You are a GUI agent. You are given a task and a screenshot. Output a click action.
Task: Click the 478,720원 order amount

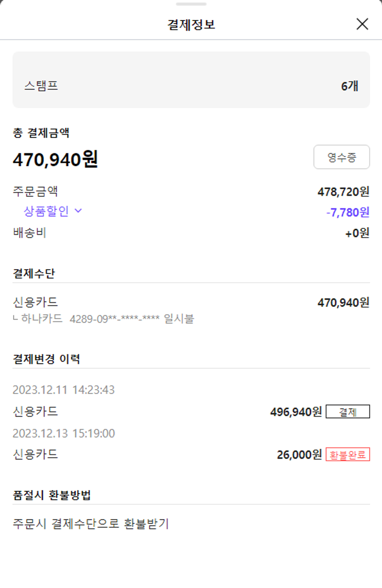343,192
